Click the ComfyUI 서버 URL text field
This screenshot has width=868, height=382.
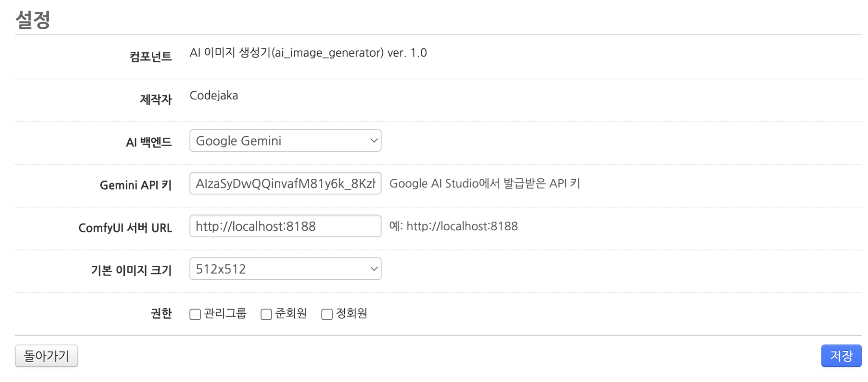pos(285,226)
